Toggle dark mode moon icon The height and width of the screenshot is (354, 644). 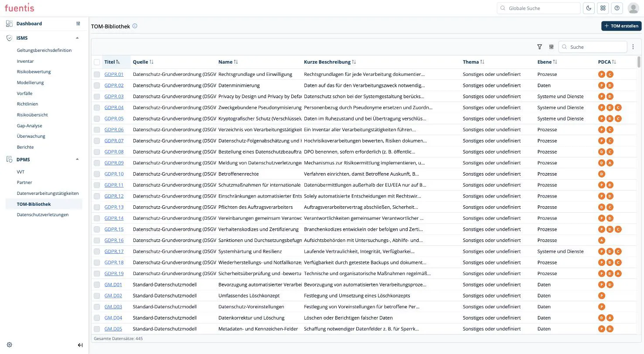(589, 8)
